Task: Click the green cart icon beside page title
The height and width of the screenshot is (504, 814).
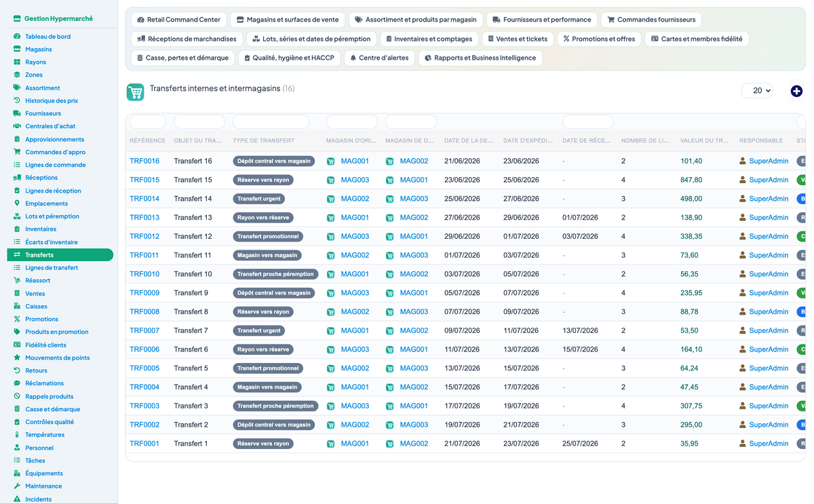Action: point(135,92)
